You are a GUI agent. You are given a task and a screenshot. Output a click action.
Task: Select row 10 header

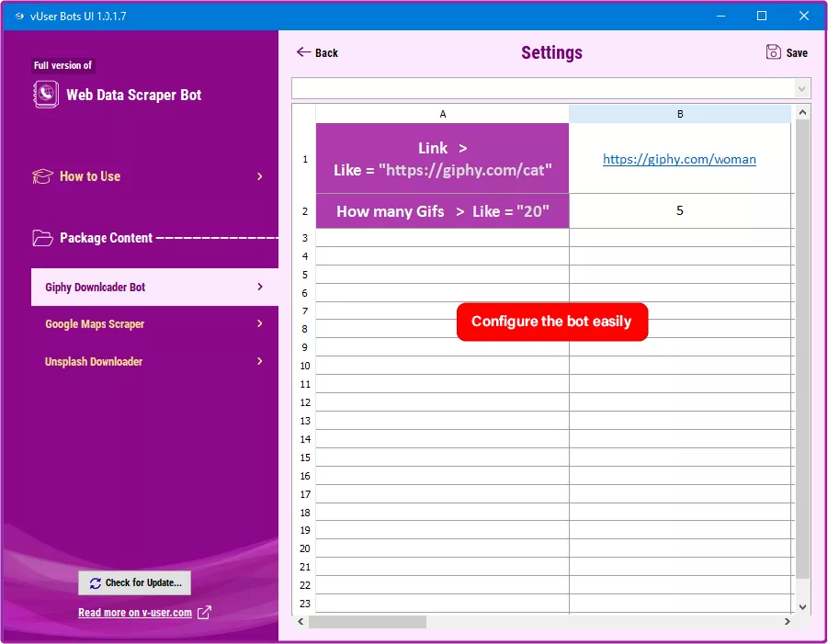(305, 366)
